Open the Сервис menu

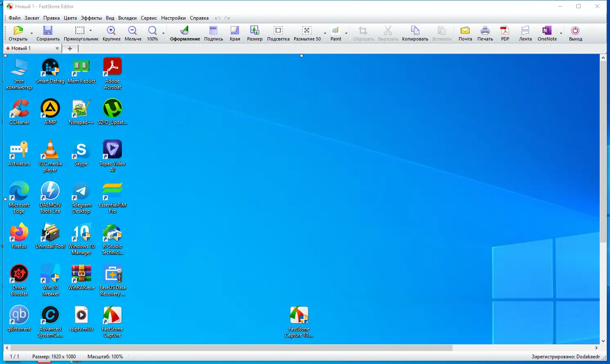tap(149, 18)
